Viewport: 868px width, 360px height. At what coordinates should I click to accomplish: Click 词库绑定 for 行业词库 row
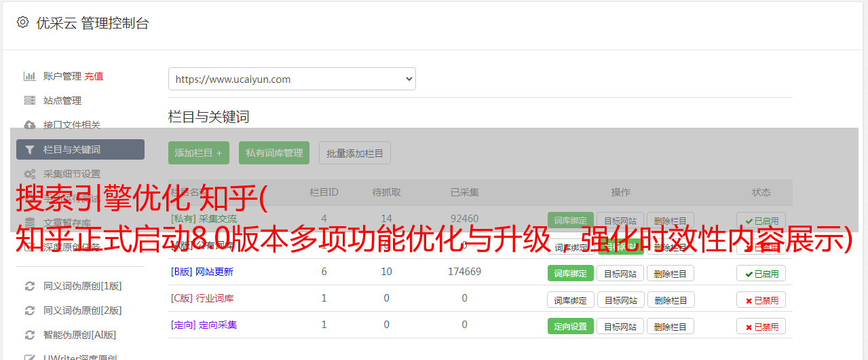pos(571,300)
